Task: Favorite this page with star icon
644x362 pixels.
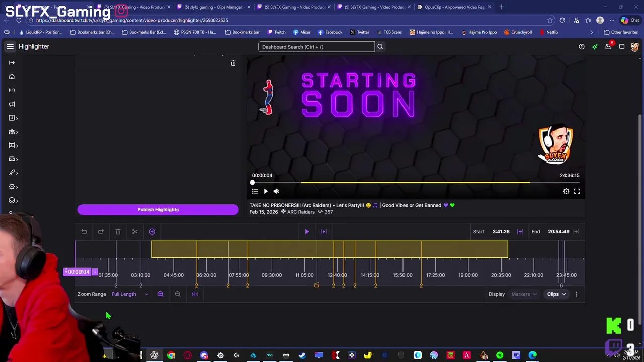Action: 550,20
